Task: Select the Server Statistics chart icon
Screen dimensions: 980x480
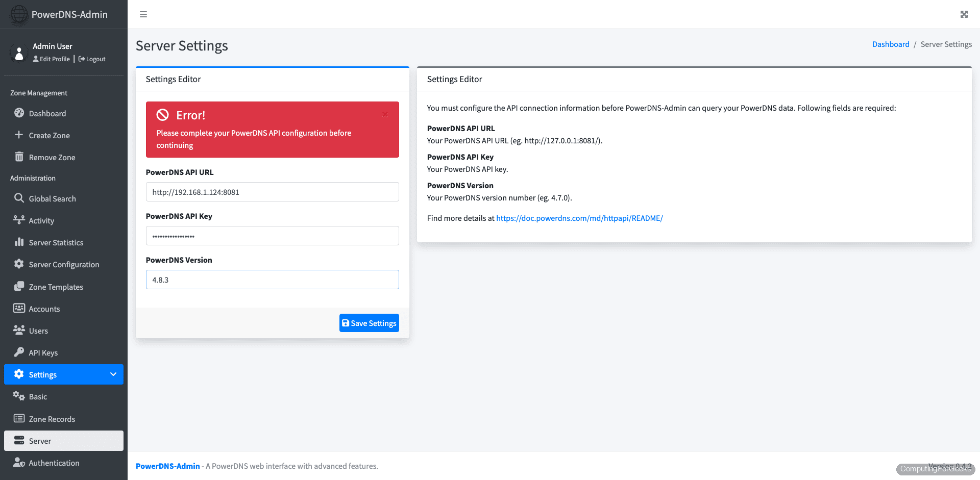Action: (19, 242)
